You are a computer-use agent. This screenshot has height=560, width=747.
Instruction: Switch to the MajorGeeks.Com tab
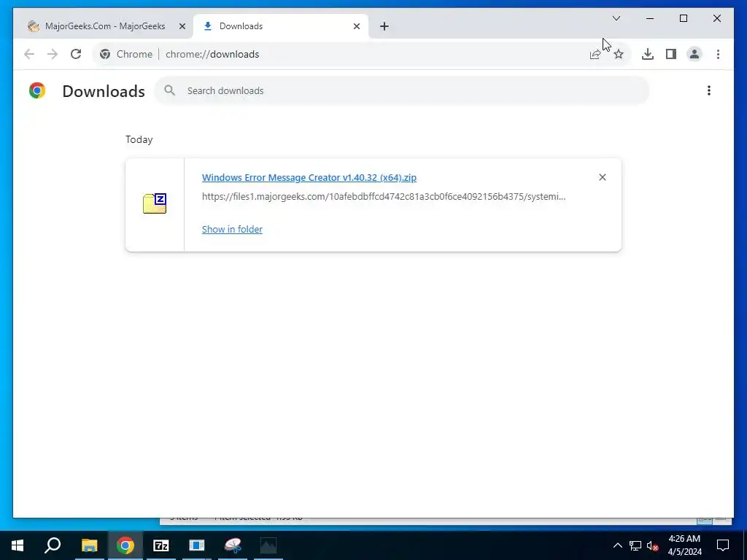[105, 26]
